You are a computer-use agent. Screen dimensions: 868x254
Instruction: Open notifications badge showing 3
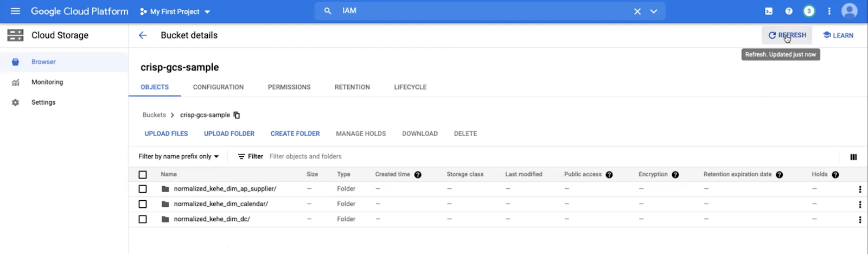point(809,11)
